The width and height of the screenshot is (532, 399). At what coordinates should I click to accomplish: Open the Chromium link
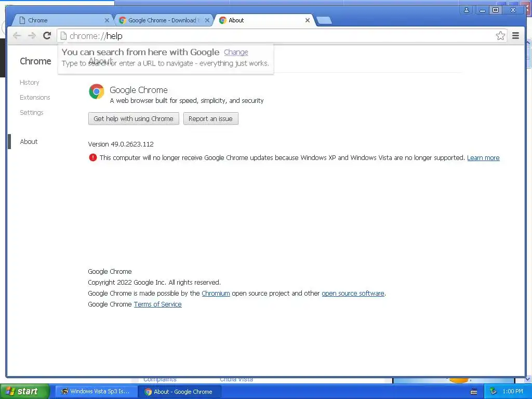[216, 294]
